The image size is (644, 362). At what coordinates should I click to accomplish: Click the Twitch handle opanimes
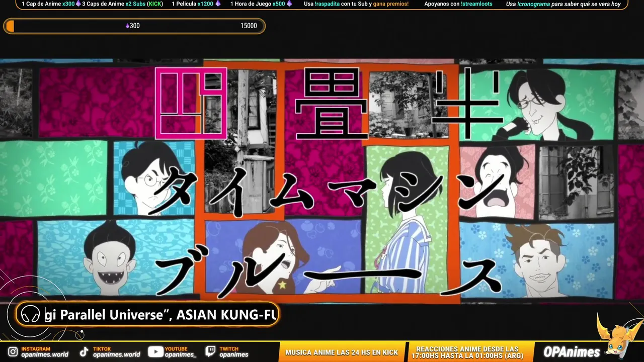pyautogui.click(x=233, y=354)
